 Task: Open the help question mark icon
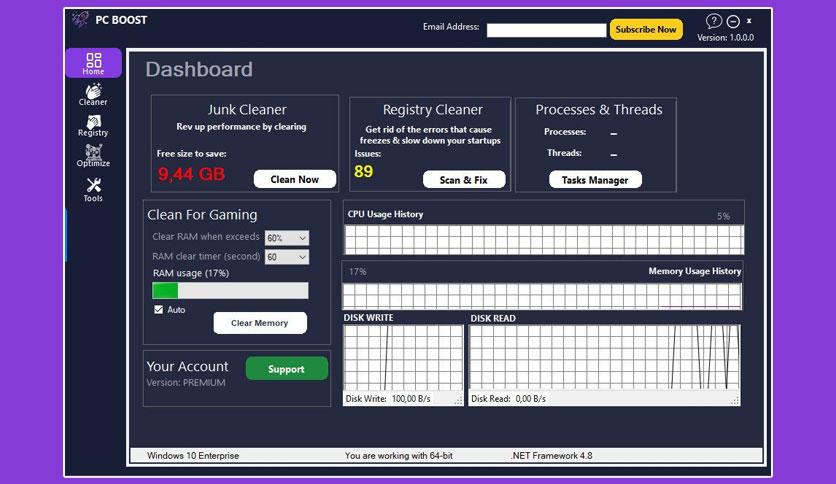(x=713, y=21)
